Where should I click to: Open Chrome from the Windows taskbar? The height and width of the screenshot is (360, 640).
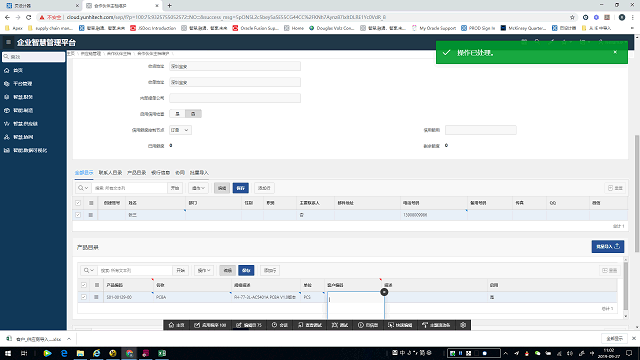(129, 353)
